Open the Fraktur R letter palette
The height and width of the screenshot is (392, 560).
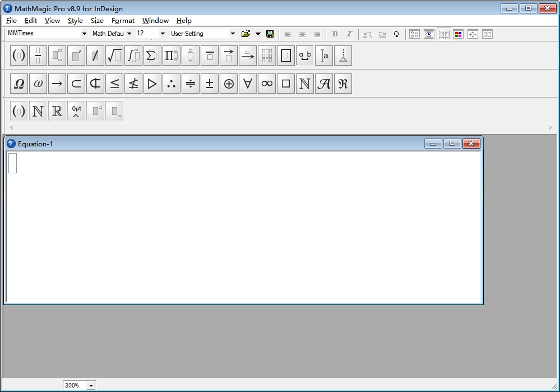(343, 84)
